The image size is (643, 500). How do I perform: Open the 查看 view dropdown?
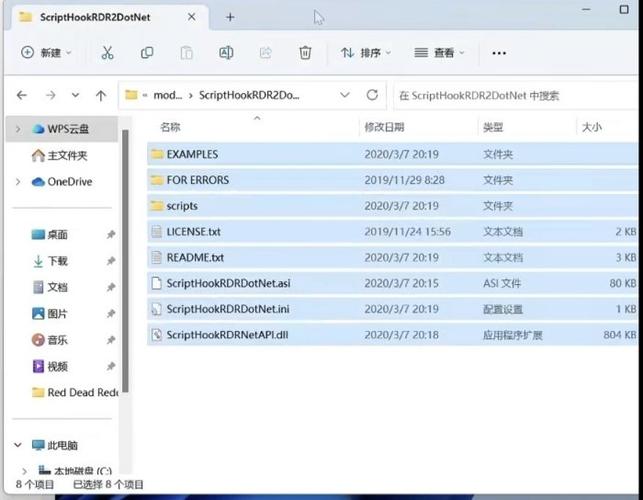[x=439, y=53]
